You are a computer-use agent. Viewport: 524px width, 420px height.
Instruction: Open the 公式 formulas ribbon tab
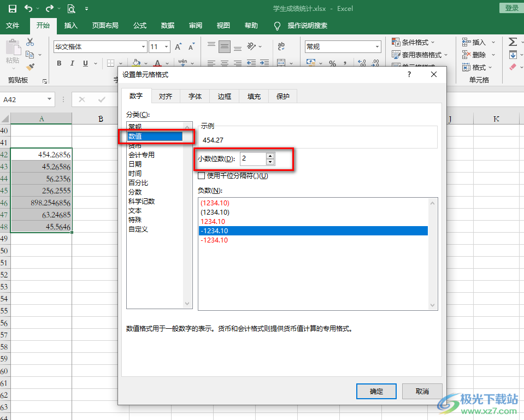(140, 26)
